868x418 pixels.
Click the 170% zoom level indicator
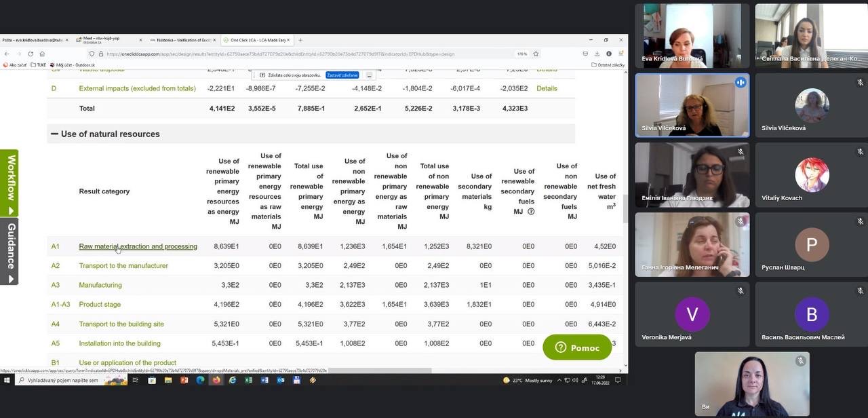(522, 54)
